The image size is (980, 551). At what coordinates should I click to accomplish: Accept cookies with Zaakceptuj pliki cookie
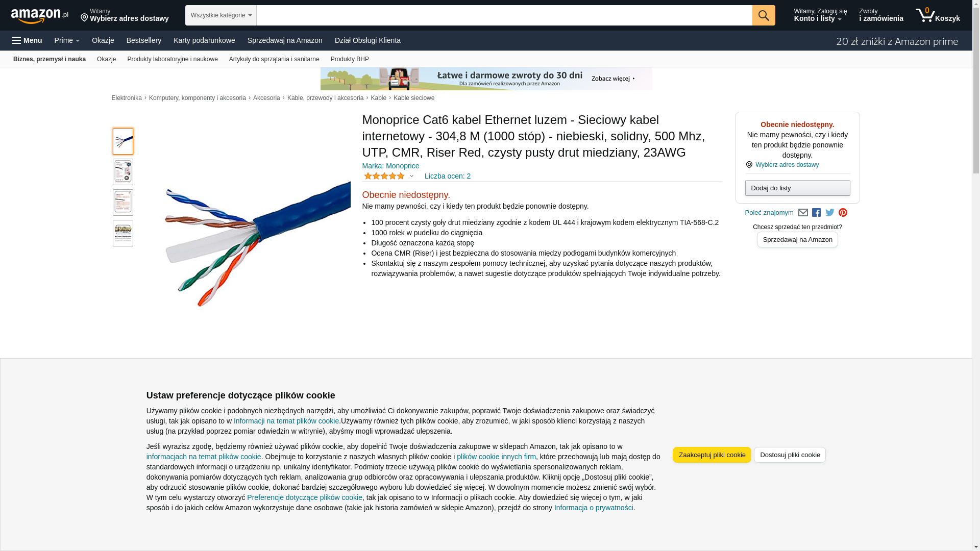click(712, 455)
